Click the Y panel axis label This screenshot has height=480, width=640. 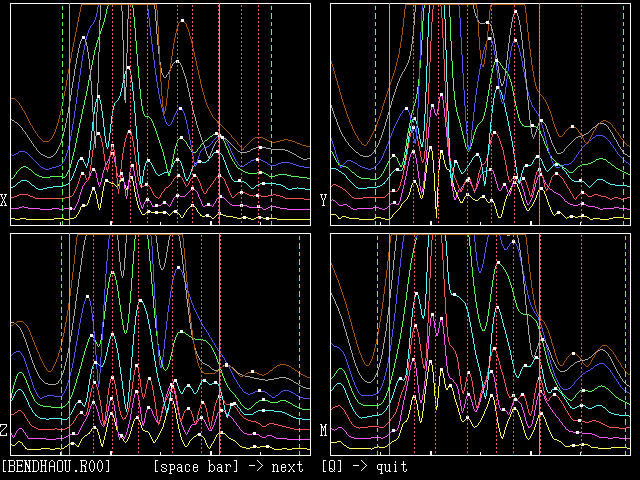click(323, 201)
